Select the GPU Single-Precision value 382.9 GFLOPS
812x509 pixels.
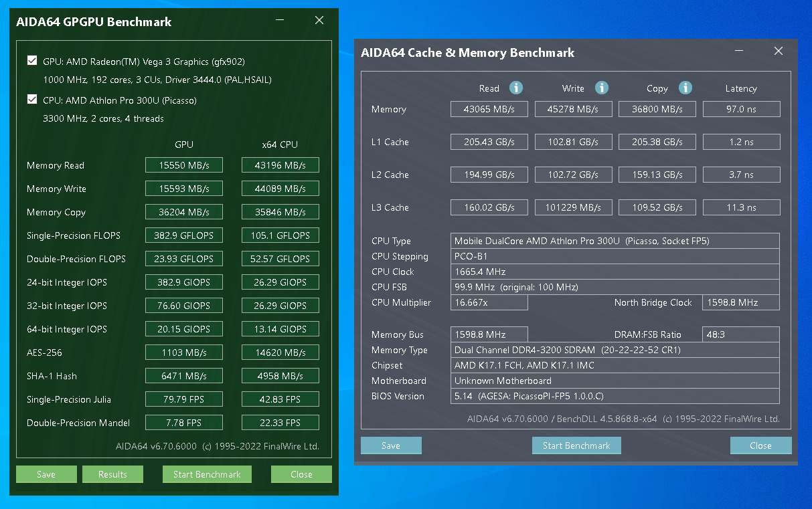184,235
